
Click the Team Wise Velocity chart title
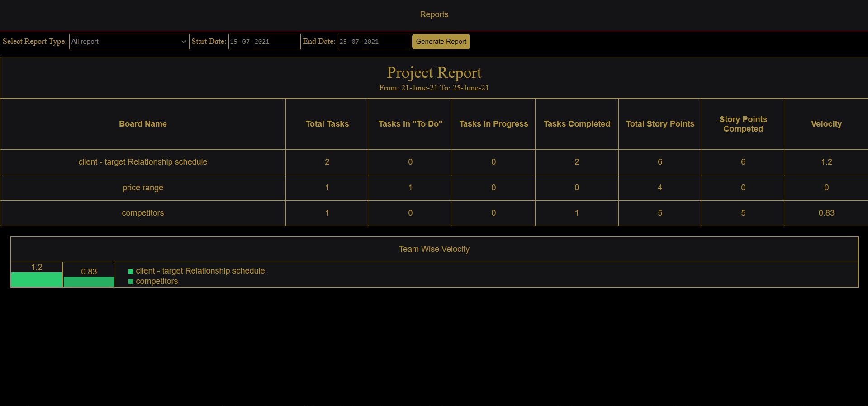(x=434, y=249)
